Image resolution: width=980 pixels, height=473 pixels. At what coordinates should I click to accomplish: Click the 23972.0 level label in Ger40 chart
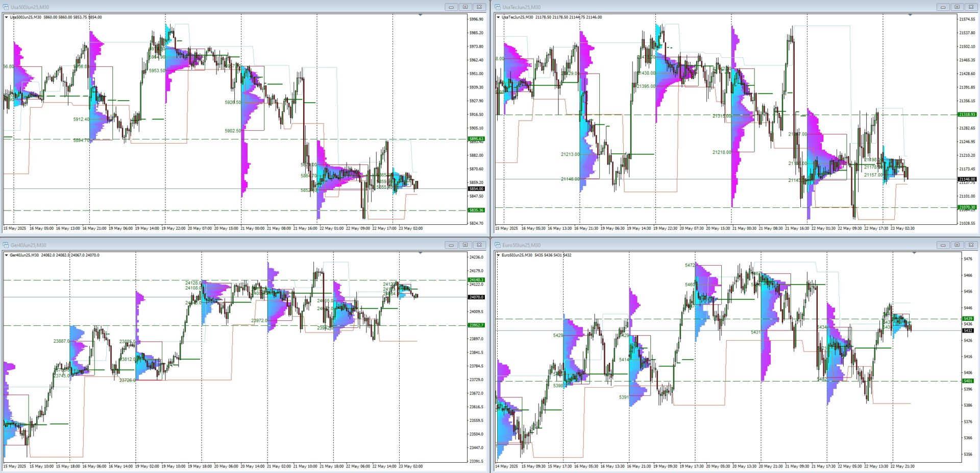259,321
